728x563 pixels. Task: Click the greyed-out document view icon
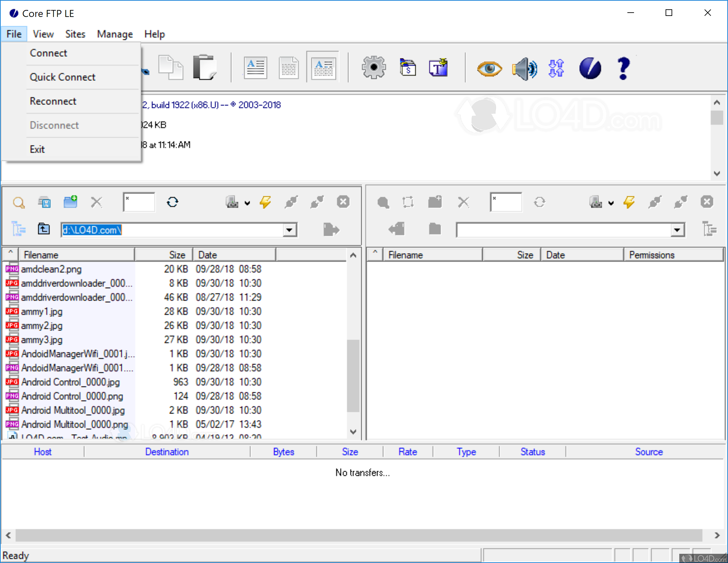(x=289, y=68)
